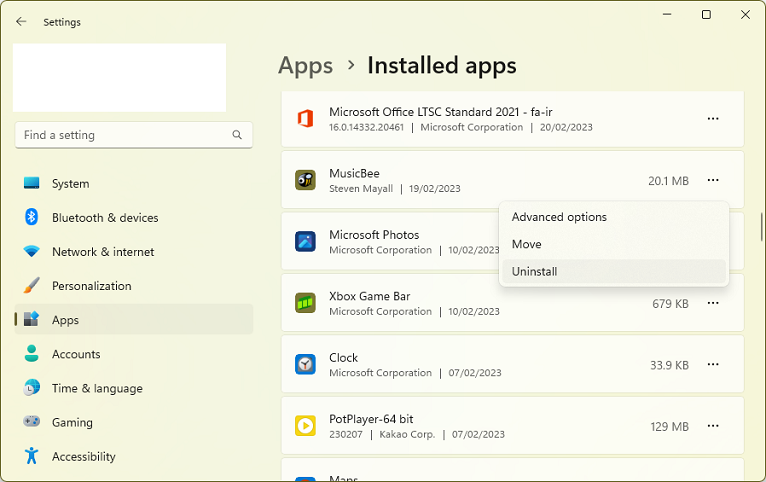This screenshot has width=766, height=482.
Task: Open more options for Microsoft Office LTSC
Action: click(x=713, y=119)
